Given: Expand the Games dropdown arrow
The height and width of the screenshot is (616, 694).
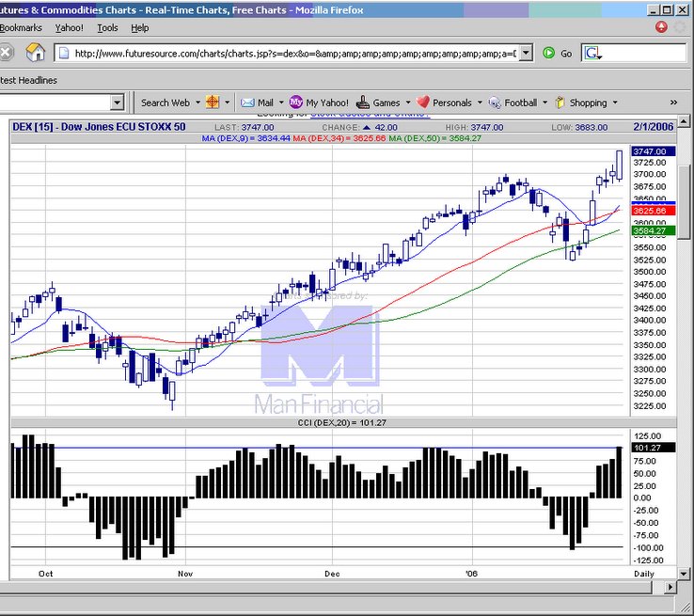Looking at the screenshot, I should (408, 103).
